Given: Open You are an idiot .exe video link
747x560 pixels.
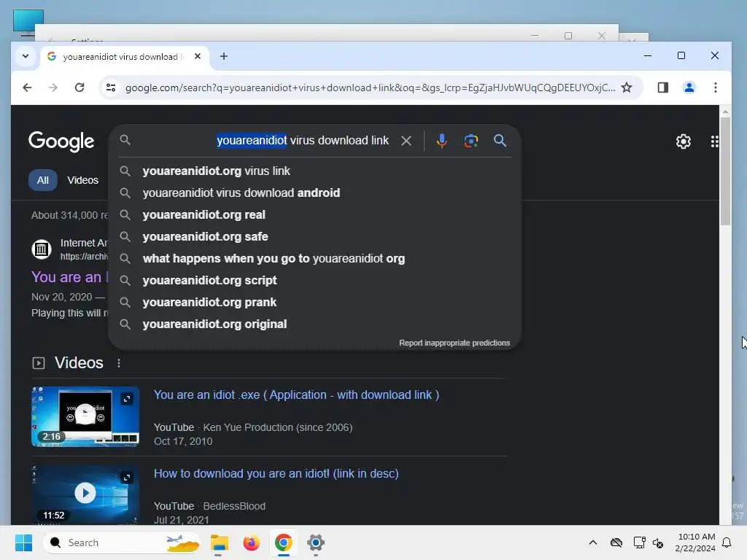Looking at the screenshot, I should point(296,394).
